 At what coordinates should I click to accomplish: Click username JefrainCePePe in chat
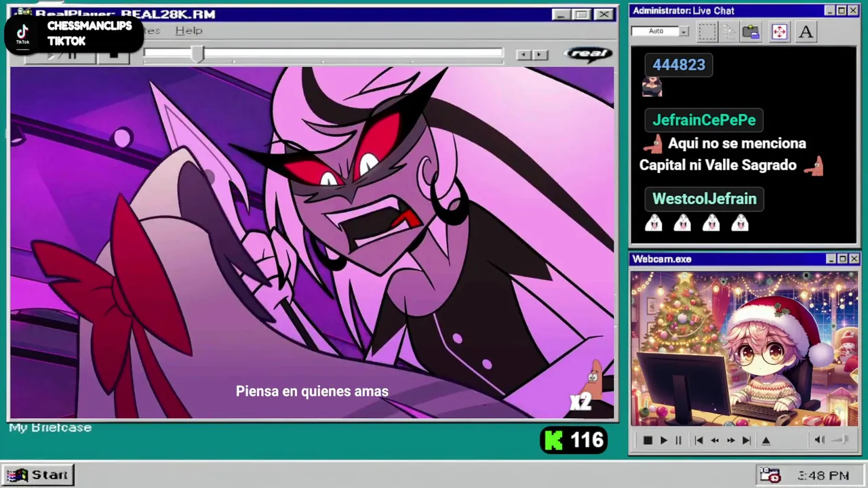pyautogui.click(x=704, y=120)
